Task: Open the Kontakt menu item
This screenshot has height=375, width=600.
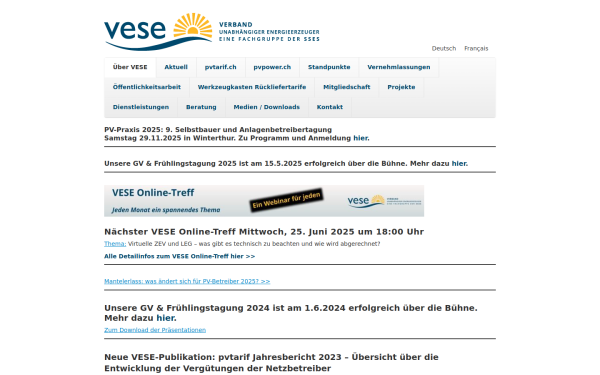Action: click(x=330, y=107)
